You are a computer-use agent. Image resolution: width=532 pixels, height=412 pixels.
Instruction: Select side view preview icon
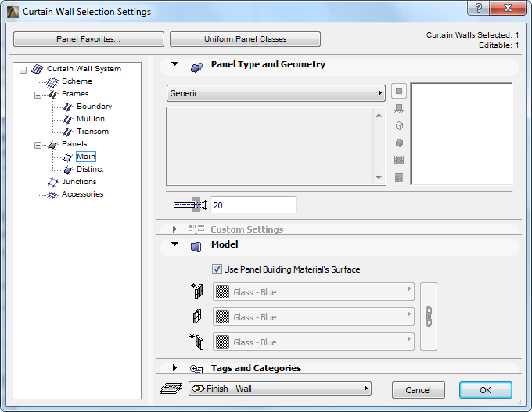pyautogui.click(x=399, y=108)
